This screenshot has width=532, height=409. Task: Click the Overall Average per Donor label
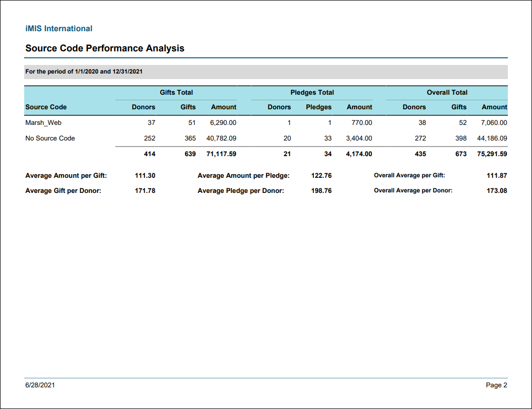[413, 190]
